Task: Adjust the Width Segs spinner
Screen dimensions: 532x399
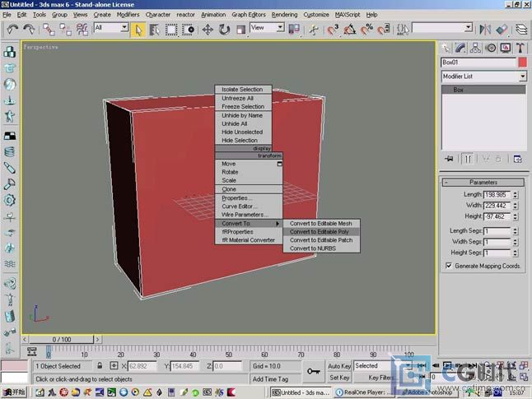Action: (x=516, y=242)
